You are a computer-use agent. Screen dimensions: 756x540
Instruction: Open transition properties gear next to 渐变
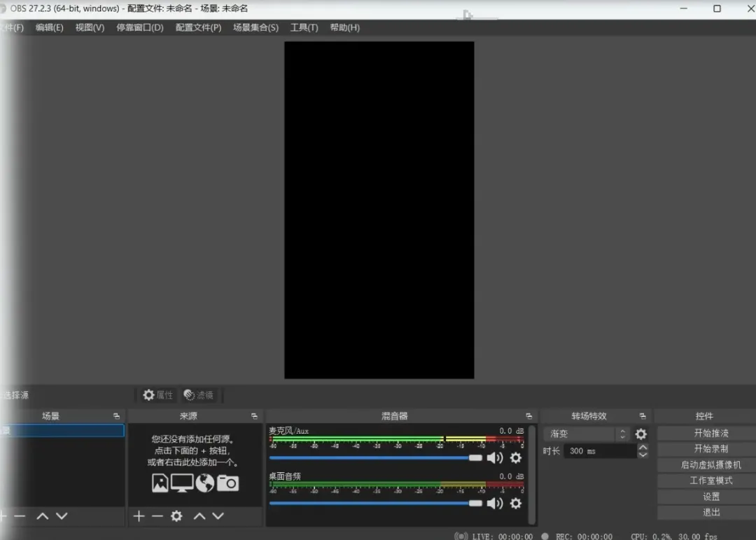click(640, 434)
